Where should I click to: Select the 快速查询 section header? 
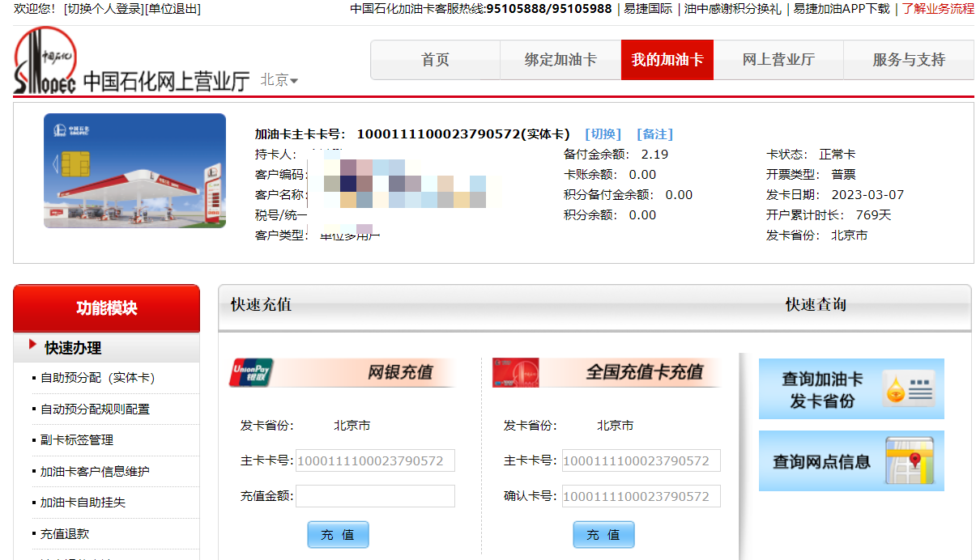(x=816, y=305)
